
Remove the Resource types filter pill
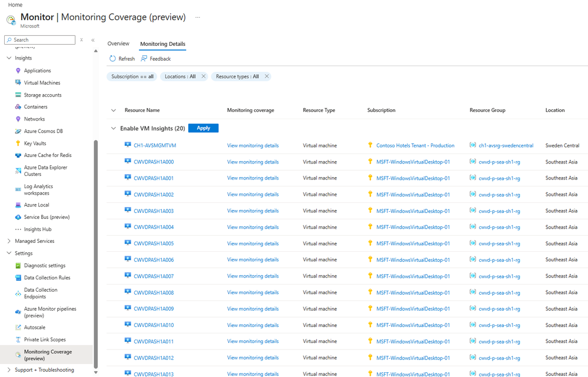pos(267,76)
